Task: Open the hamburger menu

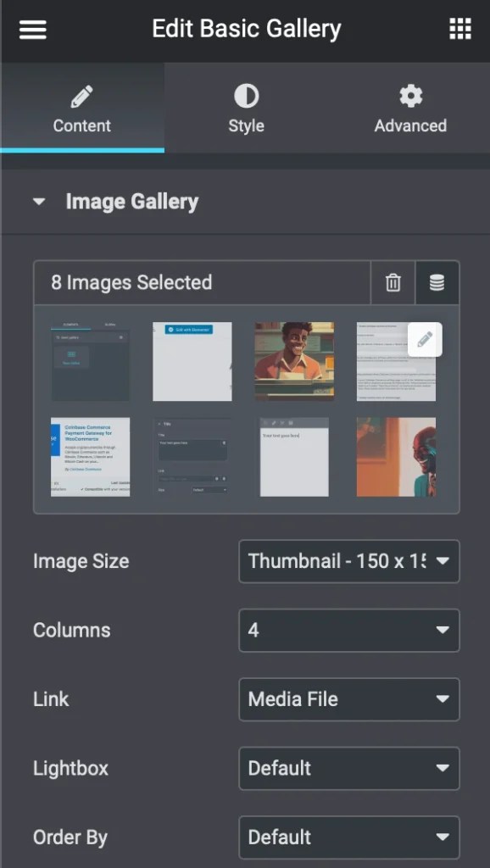Action: (33, 29)
